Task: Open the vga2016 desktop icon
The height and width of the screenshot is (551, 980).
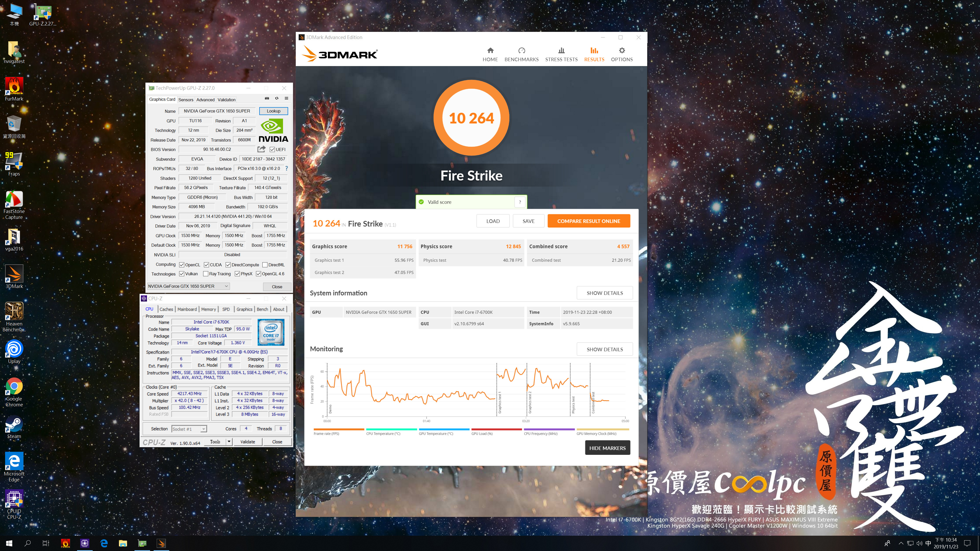Action: 14,240
